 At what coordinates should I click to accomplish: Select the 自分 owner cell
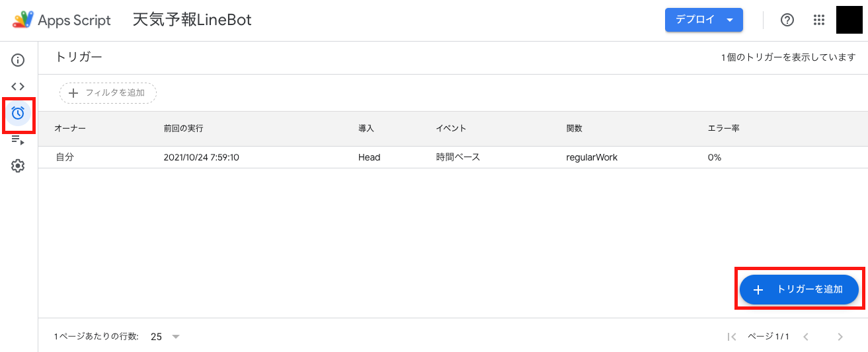(64, 157)
